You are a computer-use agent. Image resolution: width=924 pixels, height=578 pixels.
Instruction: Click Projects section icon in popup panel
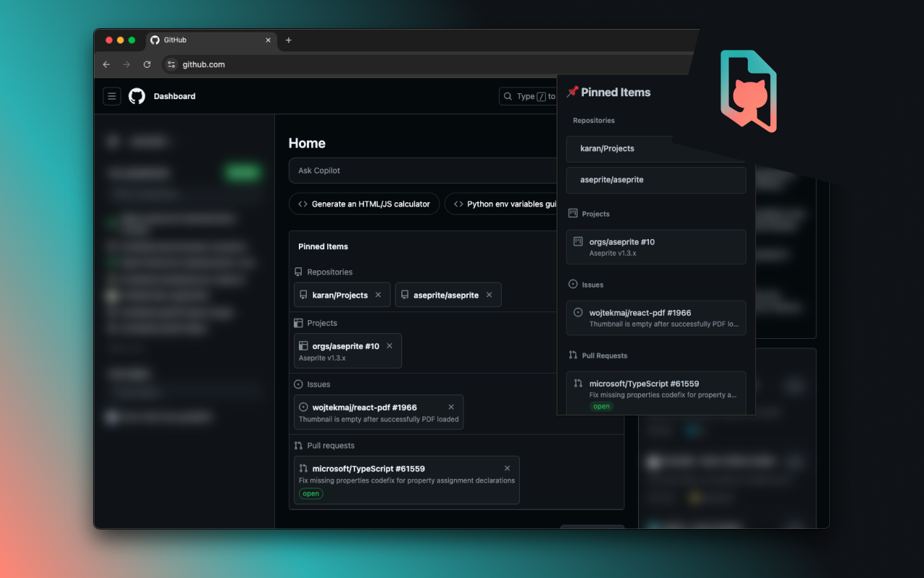coord(573,213)
